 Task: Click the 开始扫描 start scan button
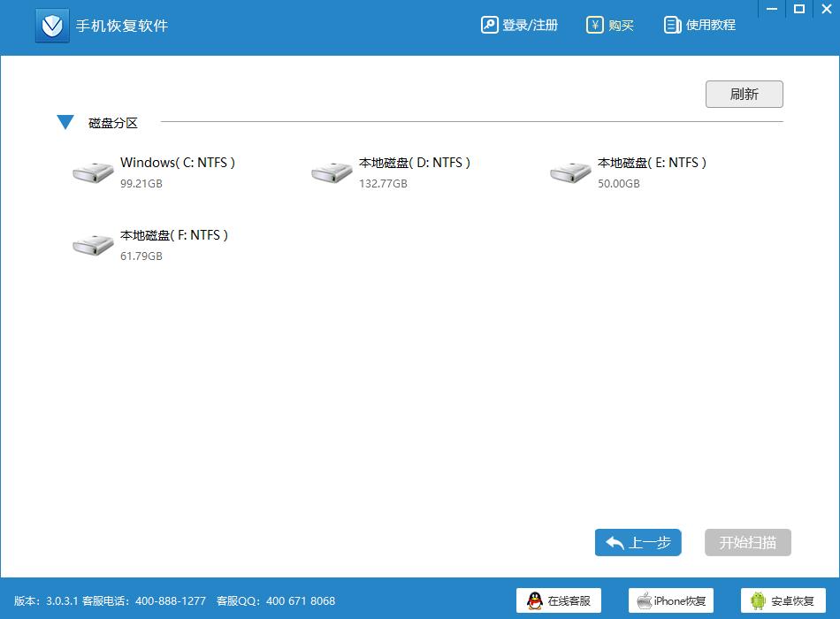748,543
